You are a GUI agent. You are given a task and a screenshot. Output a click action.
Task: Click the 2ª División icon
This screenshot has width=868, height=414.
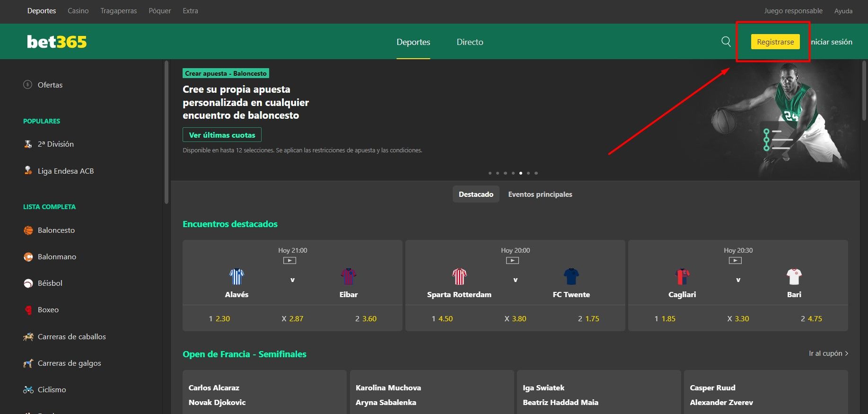coord(28,144)
